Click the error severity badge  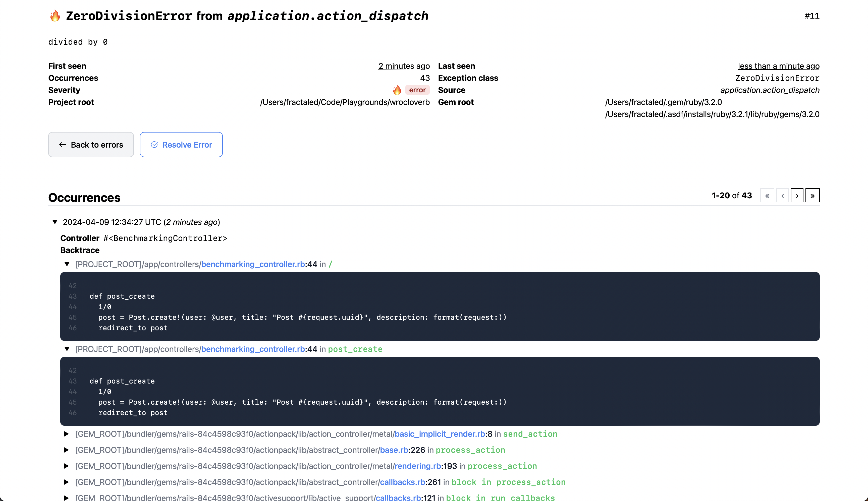(x=417, y=90)
